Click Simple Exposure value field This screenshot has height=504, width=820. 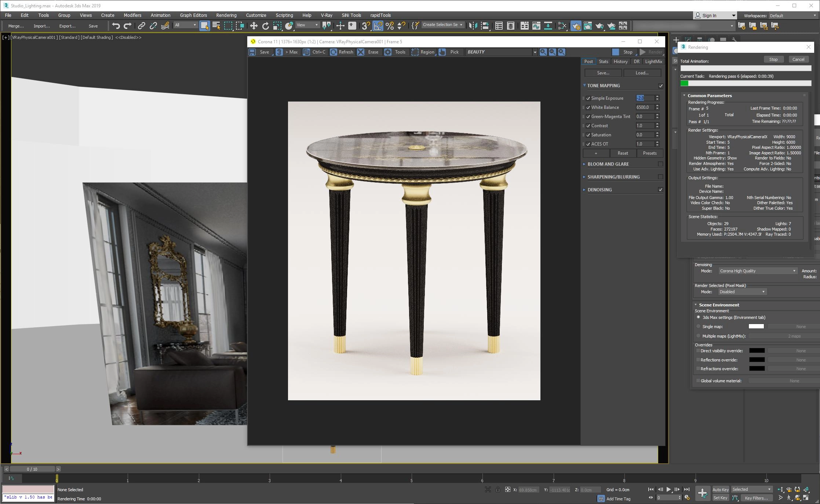coord(645,98)
